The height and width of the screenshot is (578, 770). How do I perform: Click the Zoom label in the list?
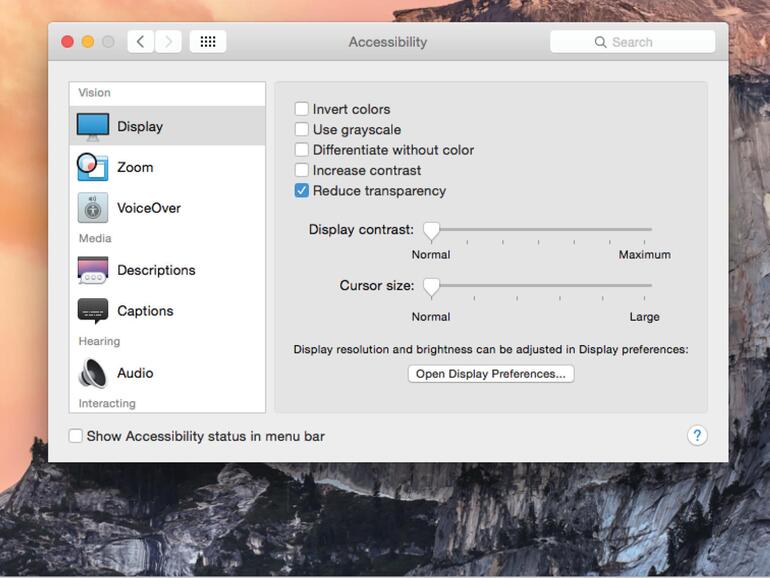135,167
